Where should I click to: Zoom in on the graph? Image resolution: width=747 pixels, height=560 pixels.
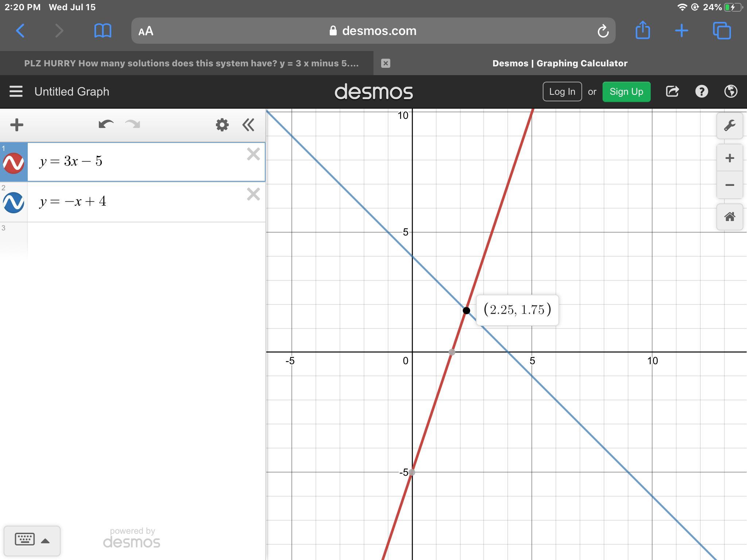[729, 158]
